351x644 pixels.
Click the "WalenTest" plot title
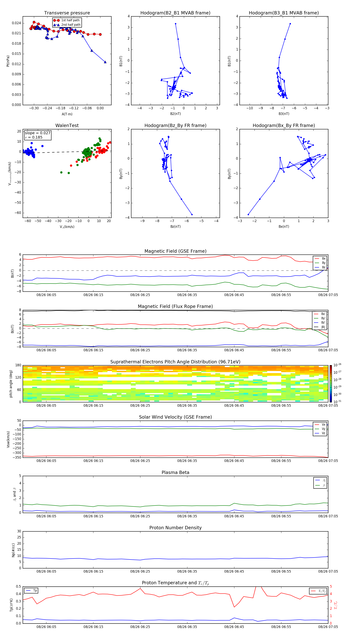coord(67,125)
